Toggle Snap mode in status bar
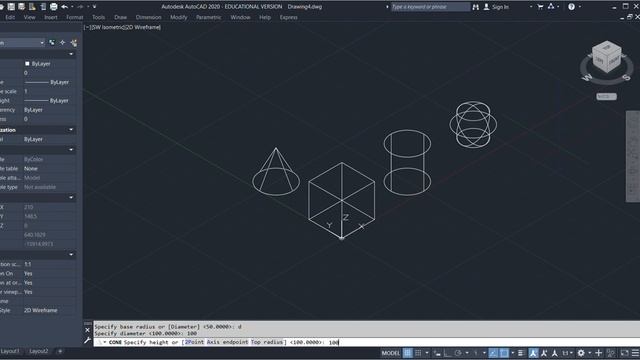Screen dimensions: 640x360 point(418,353)
